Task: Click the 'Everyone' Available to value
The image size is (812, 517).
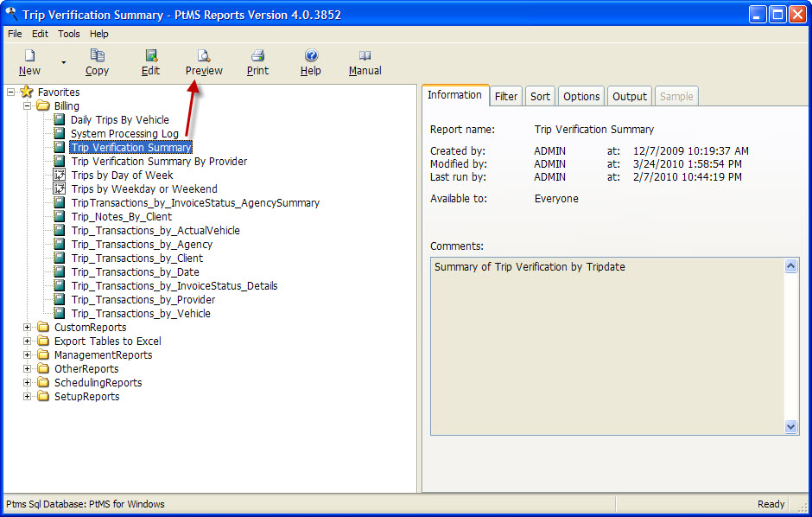Action: [x=556, y=199]
